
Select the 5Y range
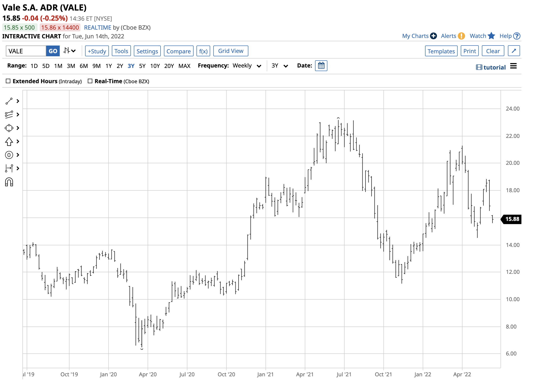click(x=142, y=66)
